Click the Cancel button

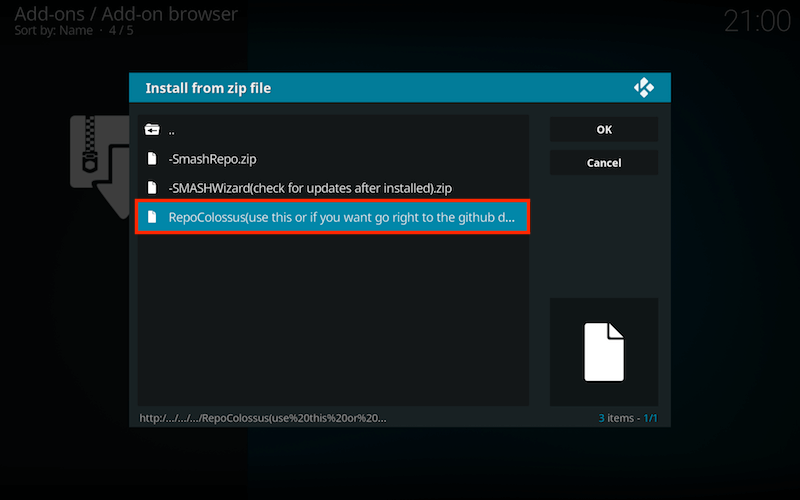point(604,163)
